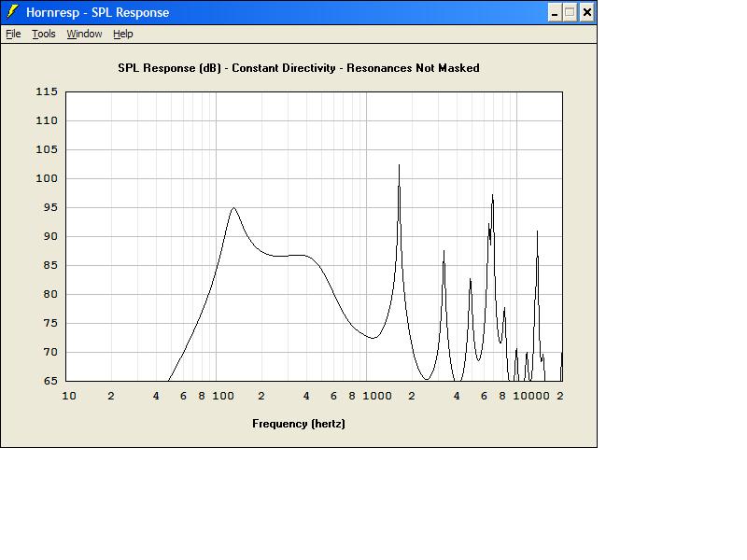The image size is (747, 560).
Task: Minimize the Hornresp SPL Response window
Action: tap(554, 12)
